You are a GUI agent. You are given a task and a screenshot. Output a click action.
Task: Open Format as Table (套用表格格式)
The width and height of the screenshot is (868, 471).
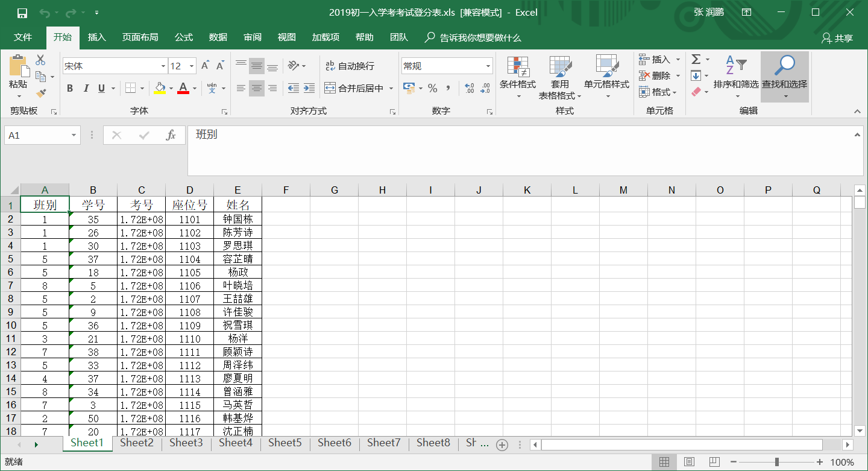[x=560, y=78]
